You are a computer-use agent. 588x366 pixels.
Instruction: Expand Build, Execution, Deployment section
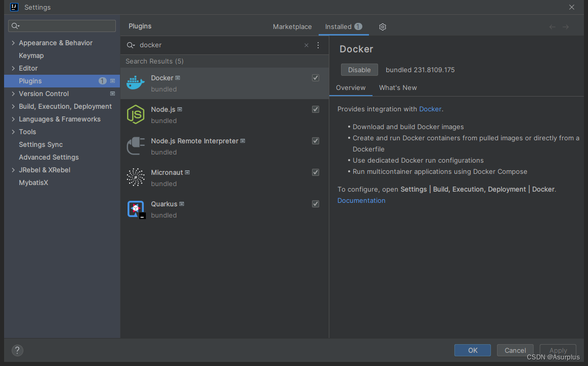coord(13,107)
